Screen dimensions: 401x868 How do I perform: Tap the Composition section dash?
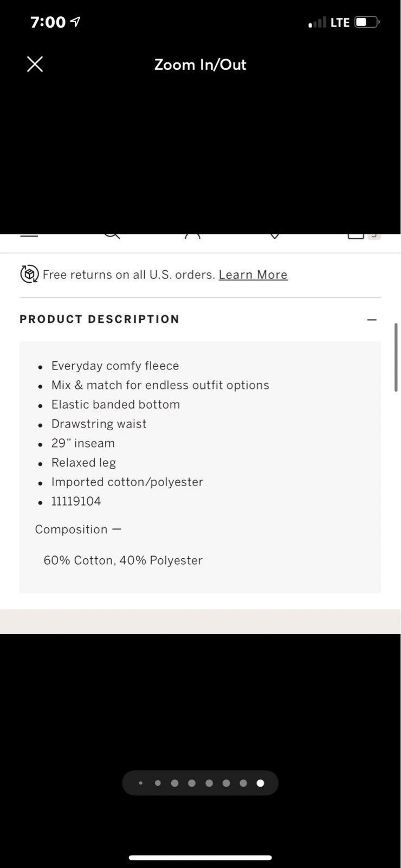pos(117,529)
